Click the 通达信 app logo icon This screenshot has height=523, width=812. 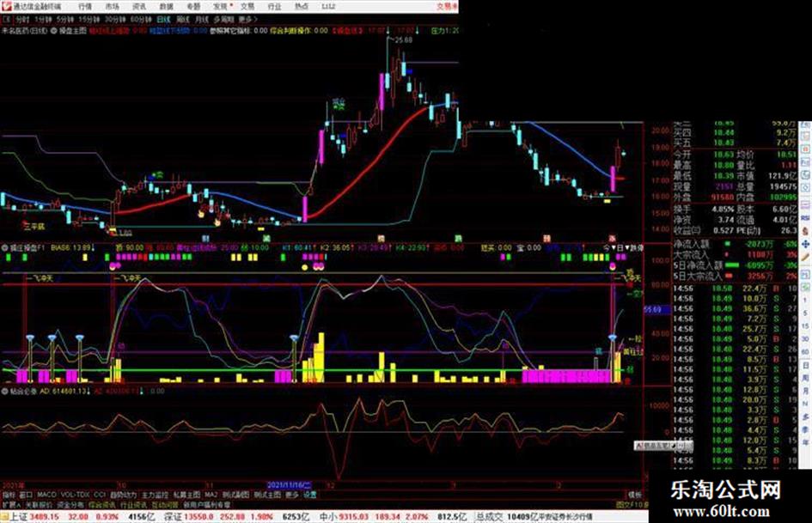(6, 6)
